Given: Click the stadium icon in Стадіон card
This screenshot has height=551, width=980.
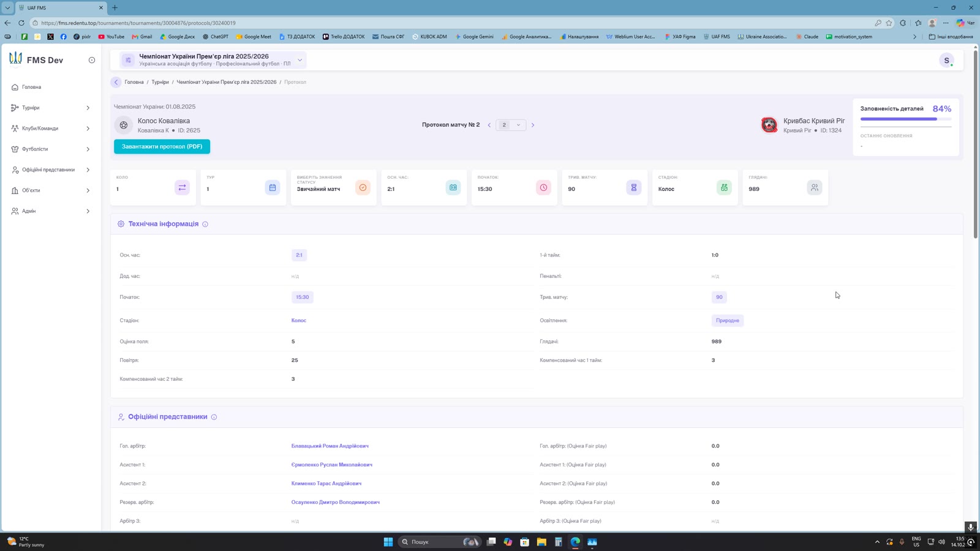Looking at the screenshot, I should pos(724,187).
